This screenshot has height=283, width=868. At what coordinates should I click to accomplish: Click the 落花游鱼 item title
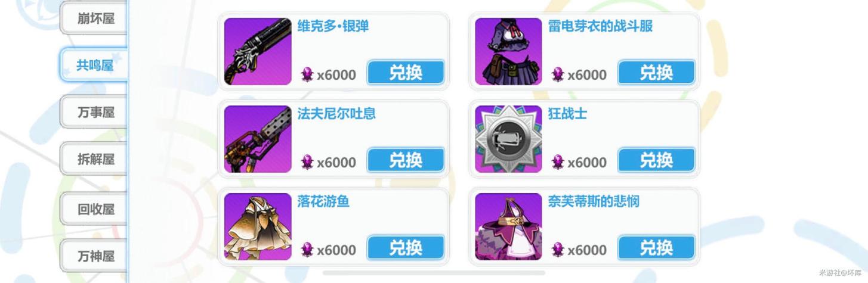pos(323,201)
